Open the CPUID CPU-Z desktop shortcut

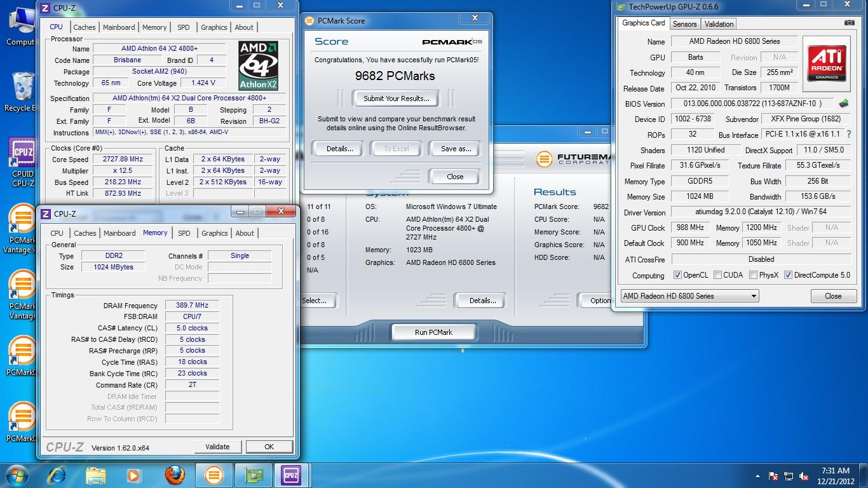[23, 162]
